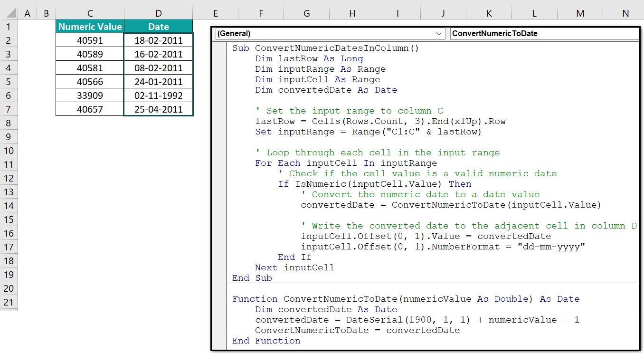Select column H header

point(352,14)
